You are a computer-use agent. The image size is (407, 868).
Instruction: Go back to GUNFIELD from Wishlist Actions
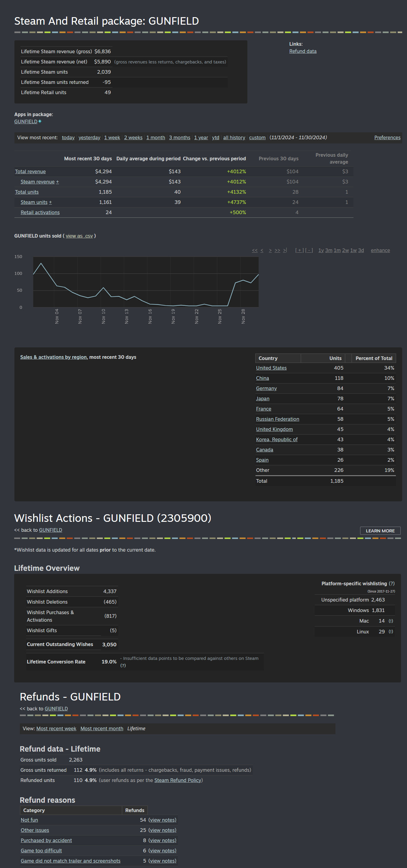50,530
